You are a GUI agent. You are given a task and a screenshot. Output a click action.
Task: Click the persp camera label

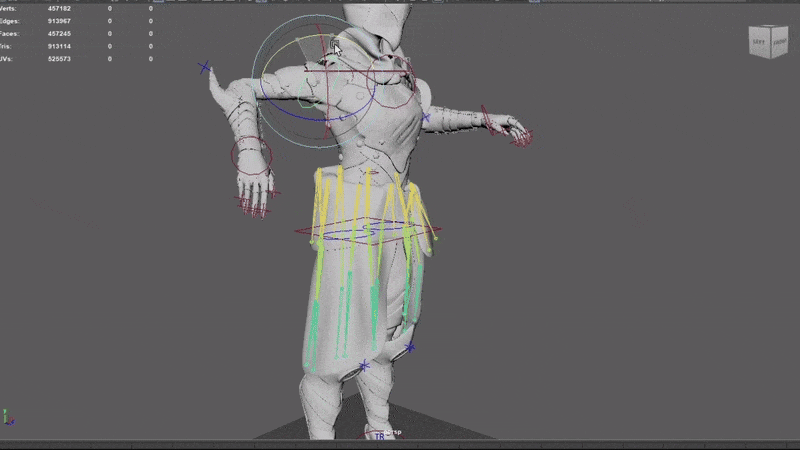click(x=392, y=430)
